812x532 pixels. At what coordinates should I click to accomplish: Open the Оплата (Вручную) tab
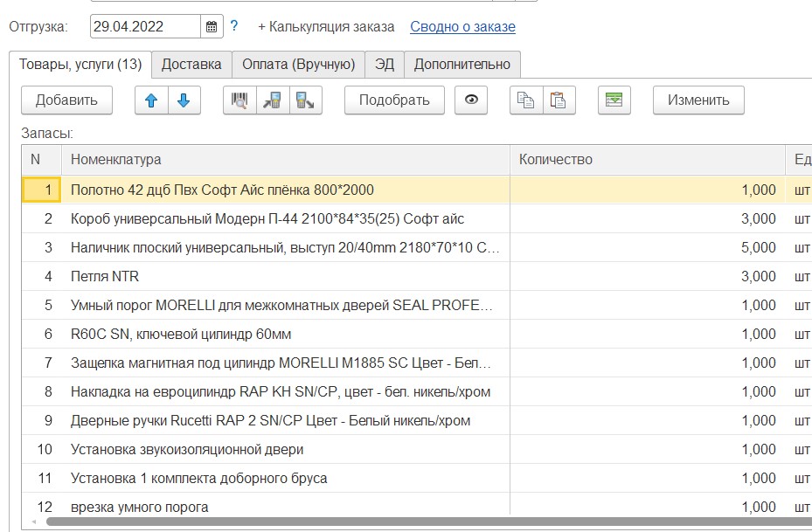[298, 65]
